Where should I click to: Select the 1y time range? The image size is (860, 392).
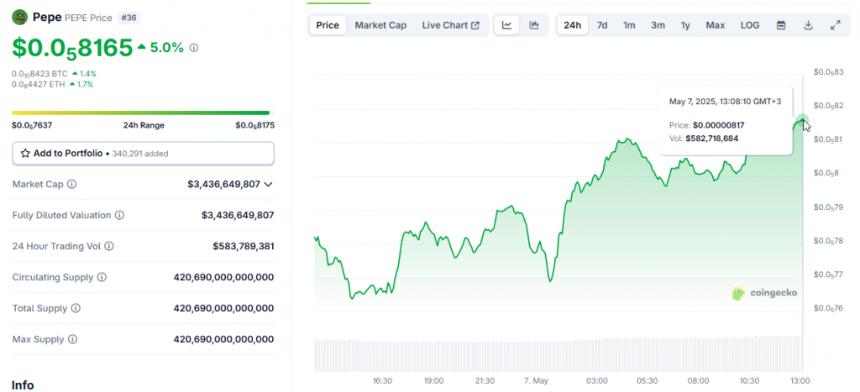pyautogui.click(x=686, y=25)
